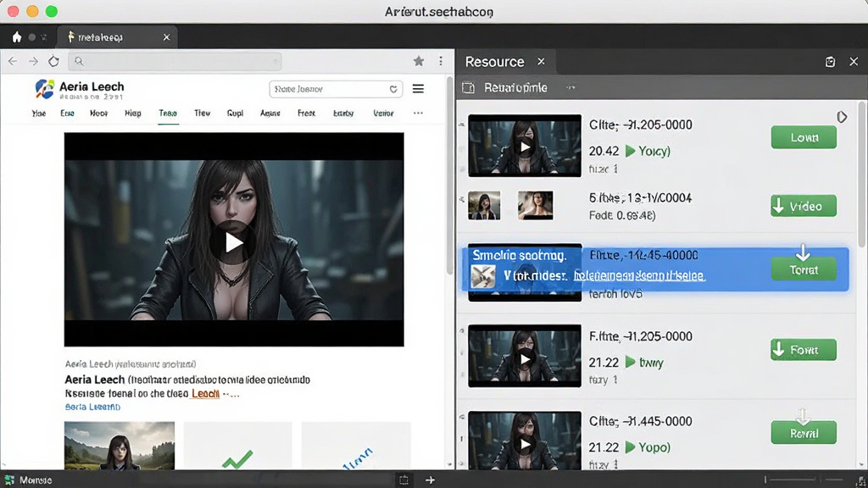
Task: Click the marker icon above the Lown button
Action: click(x=842, y=117)
